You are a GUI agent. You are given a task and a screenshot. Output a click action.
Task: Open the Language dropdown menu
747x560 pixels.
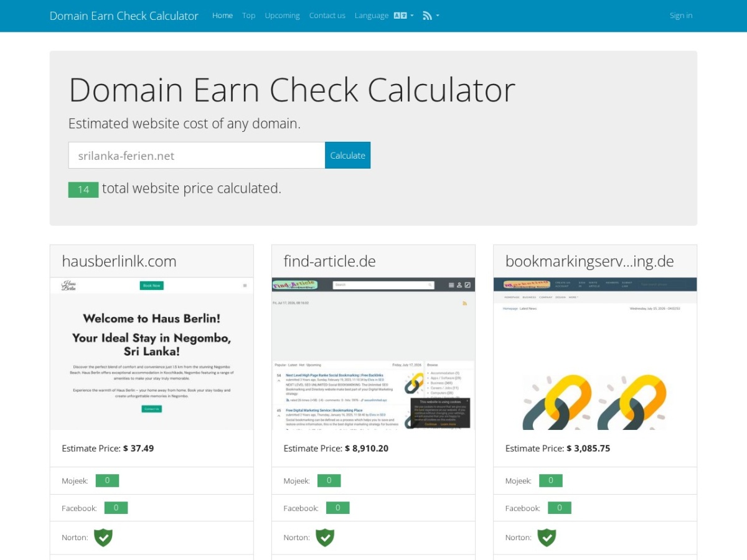click(384, 16)
